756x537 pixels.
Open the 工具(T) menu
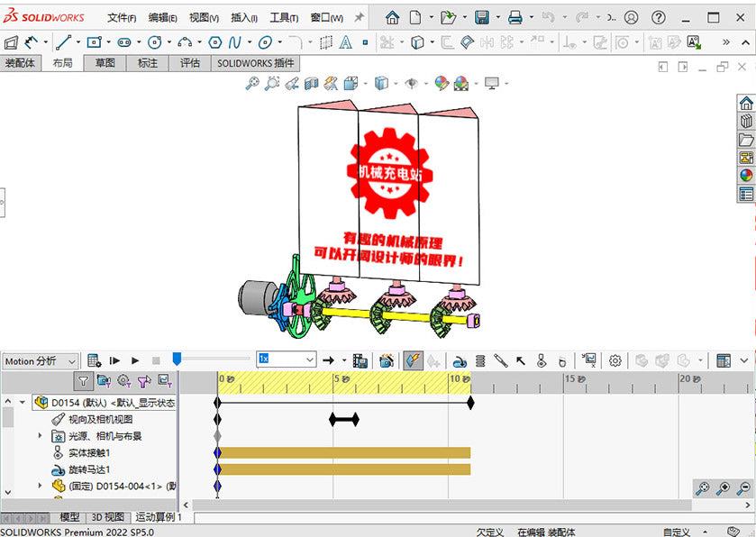pyautogui.click(x=284, y=18)
